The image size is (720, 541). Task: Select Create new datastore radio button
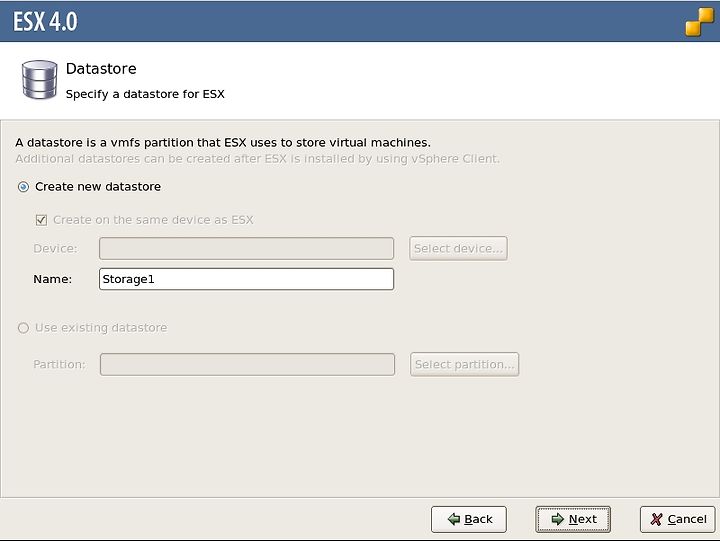pos(23,187)
